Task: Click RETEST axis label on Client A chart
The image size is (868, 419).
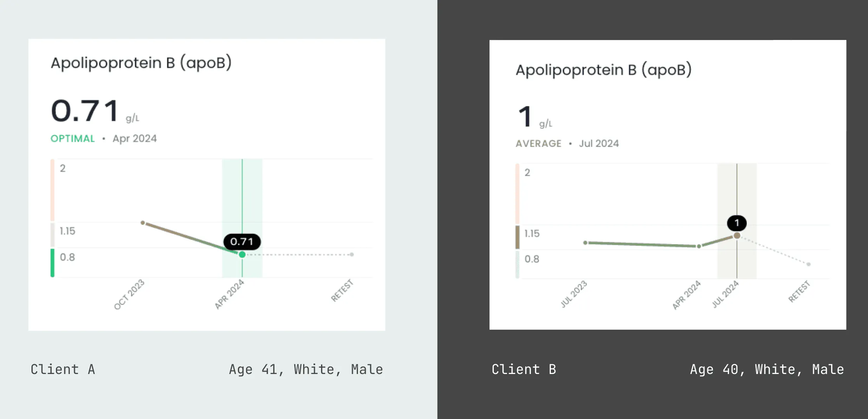Action: pos(342,291)
